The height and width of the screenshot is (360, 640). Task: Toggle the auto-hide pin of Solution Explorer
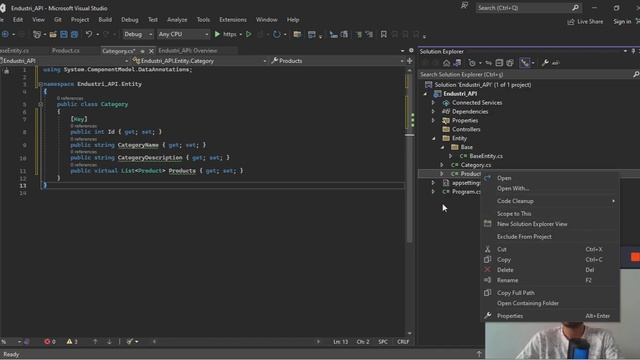pos(633,51)
